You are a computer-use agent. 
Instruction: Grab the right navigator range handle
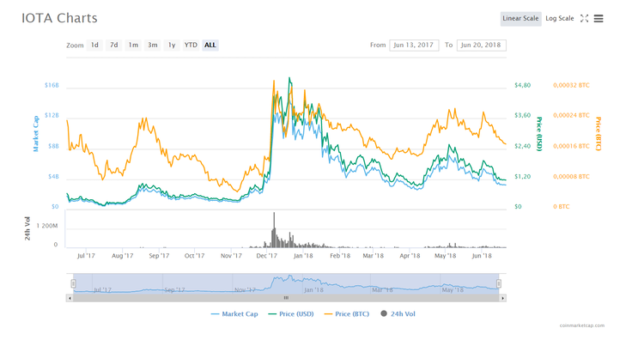click(499, 283)
